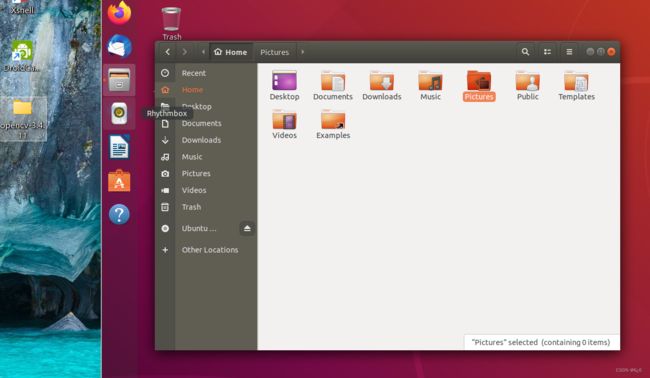This screenshot has height=378, width=650.
Task: Select the Desktop folder icon
Action: click(284, 81)
